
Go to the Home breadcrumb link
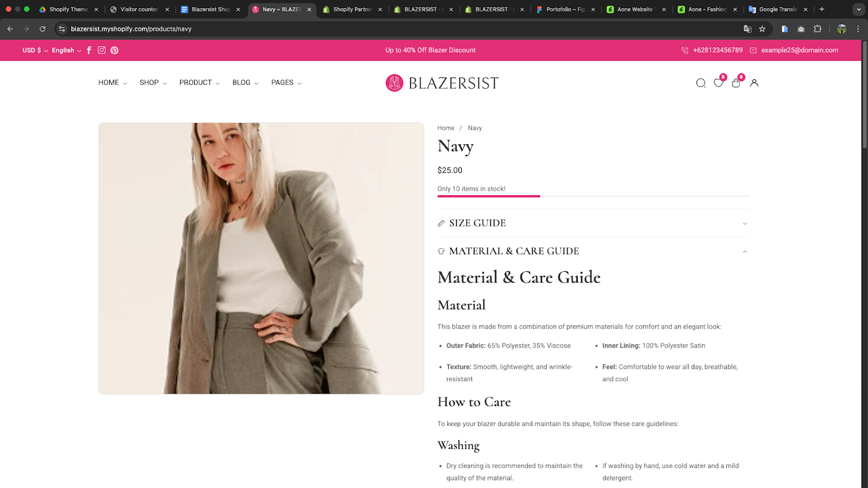446,128
